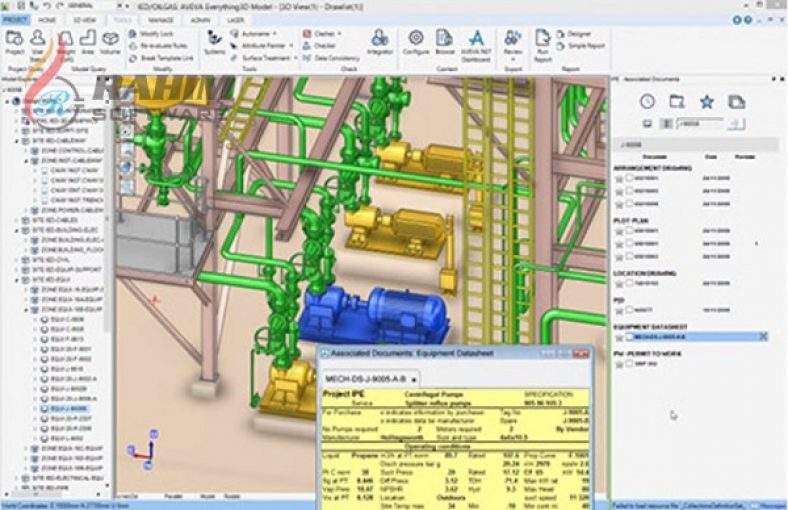Open the Project query icon in ribbon
Viewport: 788px width, 510px height.
[x=15, y=43]
